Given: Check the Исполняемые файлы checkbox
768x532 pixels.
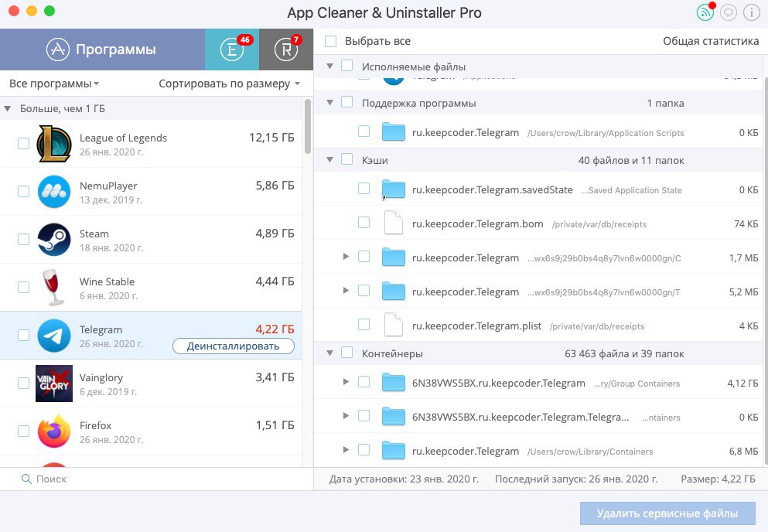Looking at the screenshot, I should coord(346,66).
